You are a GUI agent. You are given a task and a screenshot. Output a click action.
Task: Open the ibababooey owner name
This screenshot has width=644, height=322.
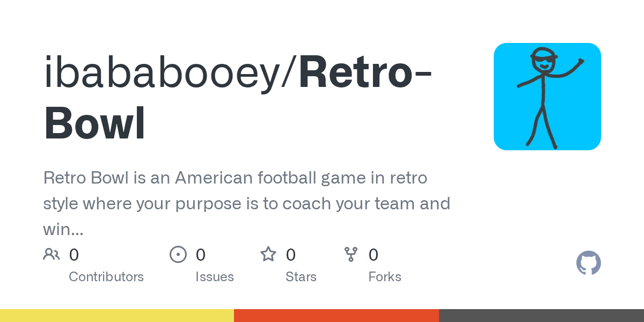tap(169, 74)
